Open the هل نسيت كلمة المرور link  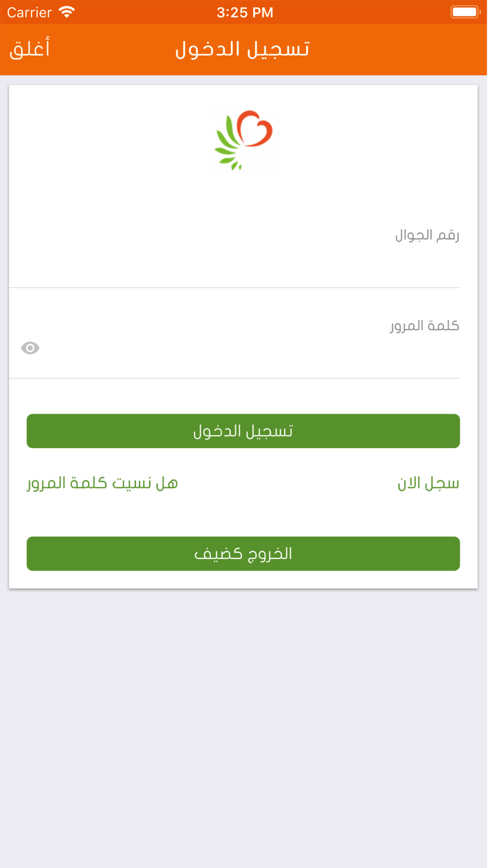(x=102, y=483)
